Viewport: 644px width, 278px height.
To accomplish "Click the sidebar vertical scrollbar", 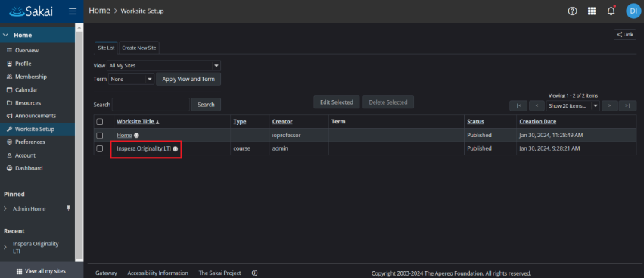I will [x=79, y=144].
